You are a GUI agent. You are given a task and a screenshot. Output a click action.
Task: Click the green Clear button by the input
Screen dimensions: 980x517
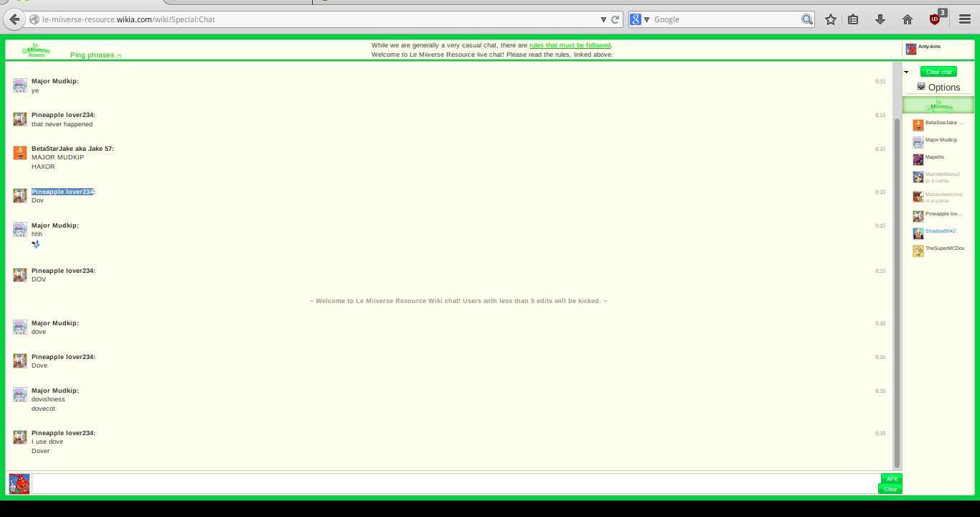[890, 489]
